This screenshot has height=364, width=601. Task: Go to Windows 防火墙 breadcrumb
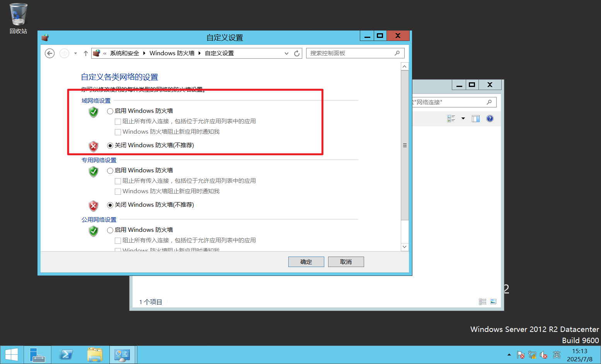coord(172,53)
